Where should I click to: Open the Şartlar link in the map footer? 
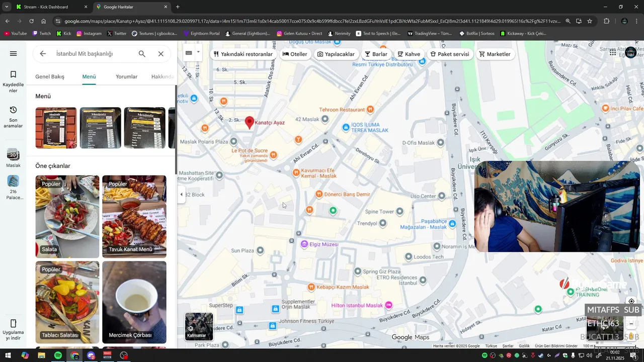508,346
